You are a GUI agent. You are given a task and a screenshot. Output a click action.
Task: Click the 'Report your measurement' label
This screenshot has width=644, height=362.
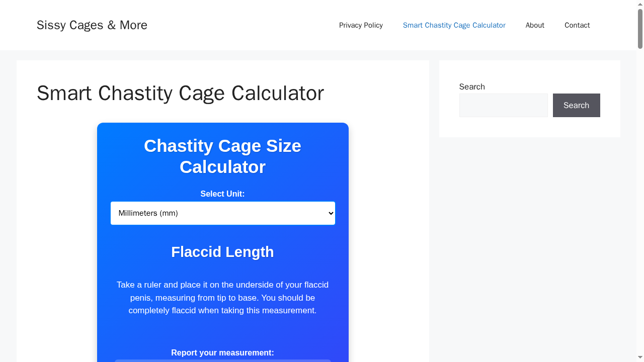click(x=222, y=352)
